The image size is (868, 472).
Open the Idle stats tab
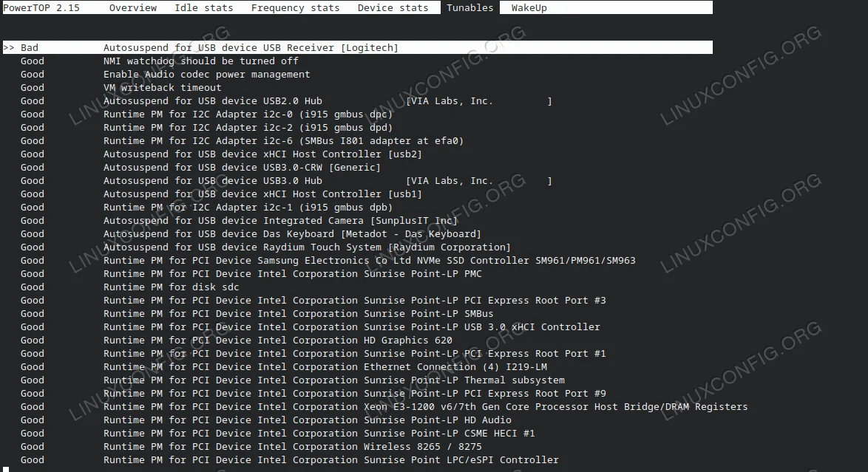coord(204,7)
